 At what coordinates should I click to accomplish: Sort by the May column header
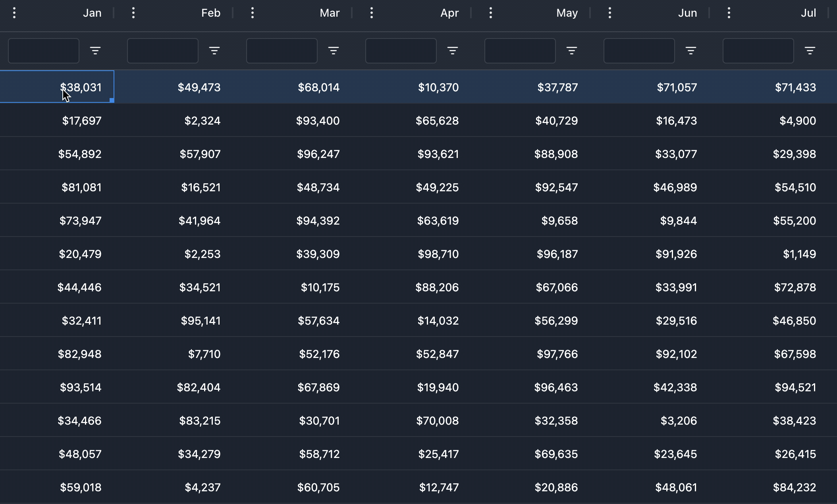click(567, 13)
